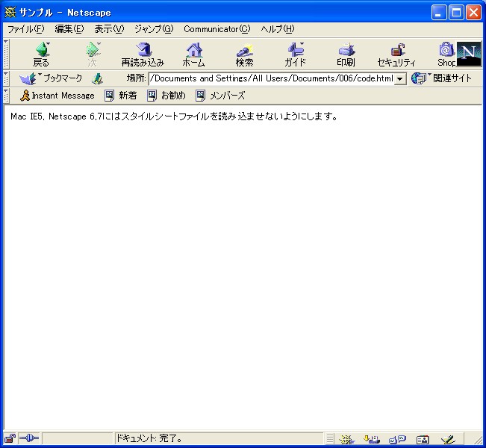Screen dimensions: 486x448
Task: Click the Back (戻る) toolbar button
Action: (x=42, y=55)
